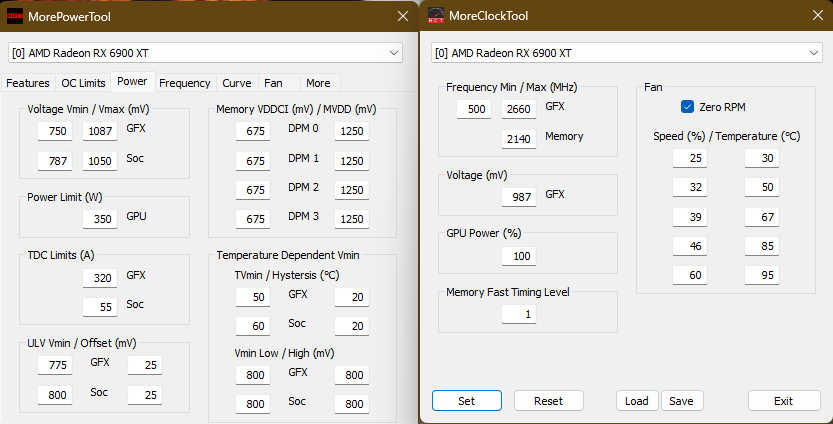This screenshot has width=833, height=424.
Task: Click TDC GFX field showing 320
Action: pyautogui.click(x=100, y=278)
